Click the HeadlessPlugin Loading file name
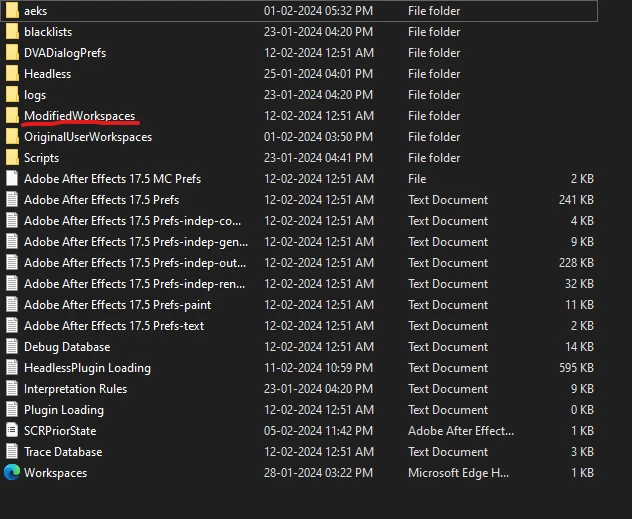The image size is (632, 519). tap(87, 368)
